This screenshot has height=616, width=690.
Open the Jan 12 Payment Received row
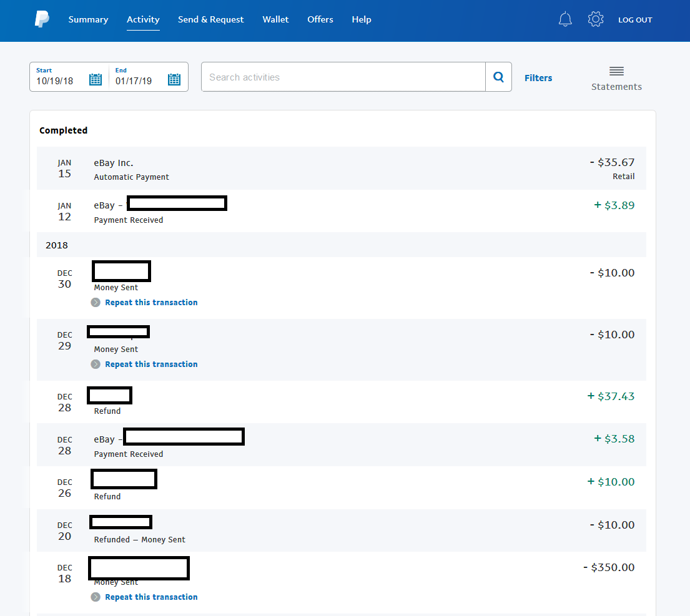342,211
